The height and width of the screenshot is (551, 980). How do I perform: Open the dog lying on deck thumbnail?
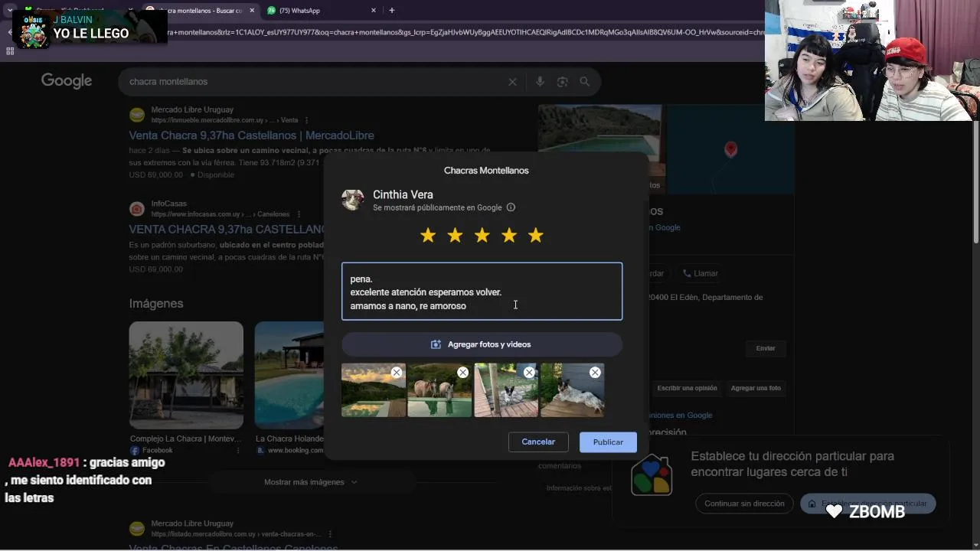coord(572,390)
